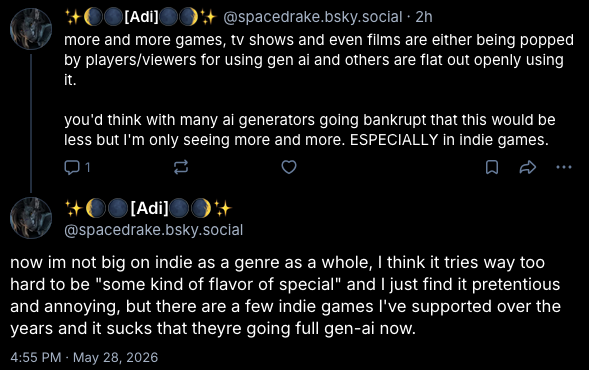The image size is (589, 370).
Task: Click the vertical thread line between the avatars
Action: (31, 123)
